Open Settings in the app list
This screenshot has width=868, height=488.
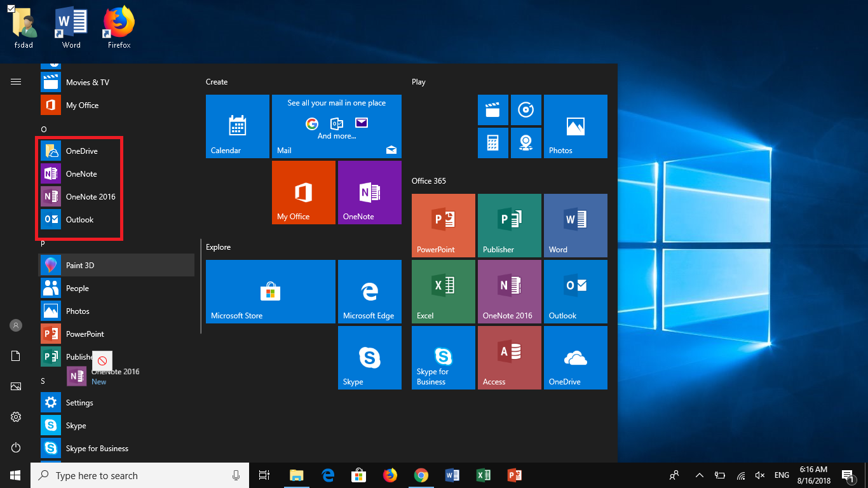coord(116,402)
